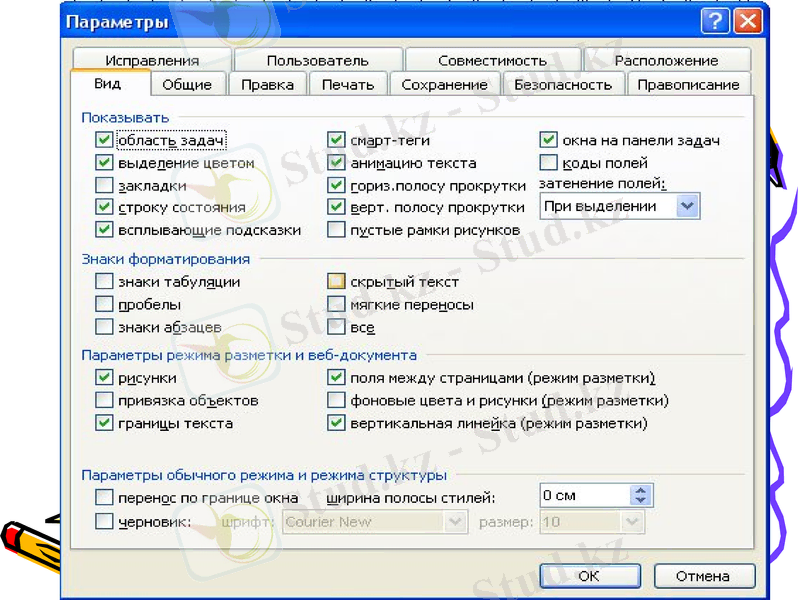Expand the disabled Courier New font dropdown

click(x=456, y=522)
